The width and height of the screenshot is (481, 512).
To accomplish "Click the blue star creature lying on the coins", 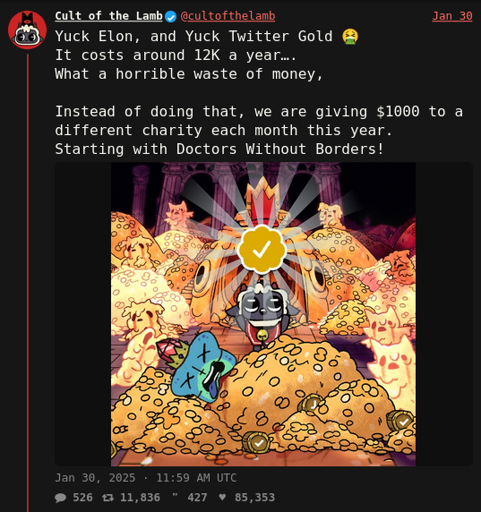I will coord(200,365).
